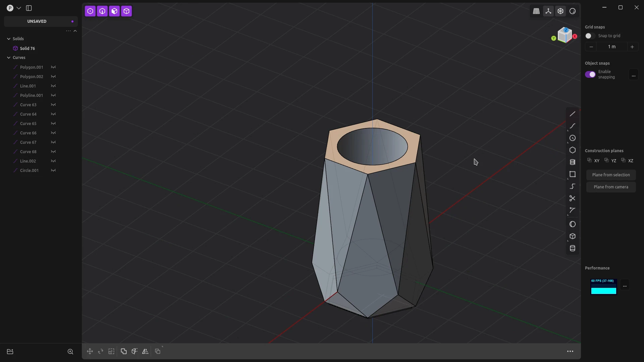This screenshot has width=644, height=362.
Task: Enable the Snap to grid switch
Action: (x=590, y=36)
